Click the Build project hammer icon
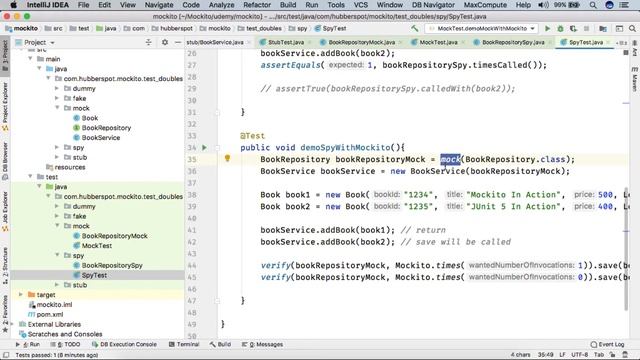The width and height of the screenshot is (640, 360). (415, 29)
